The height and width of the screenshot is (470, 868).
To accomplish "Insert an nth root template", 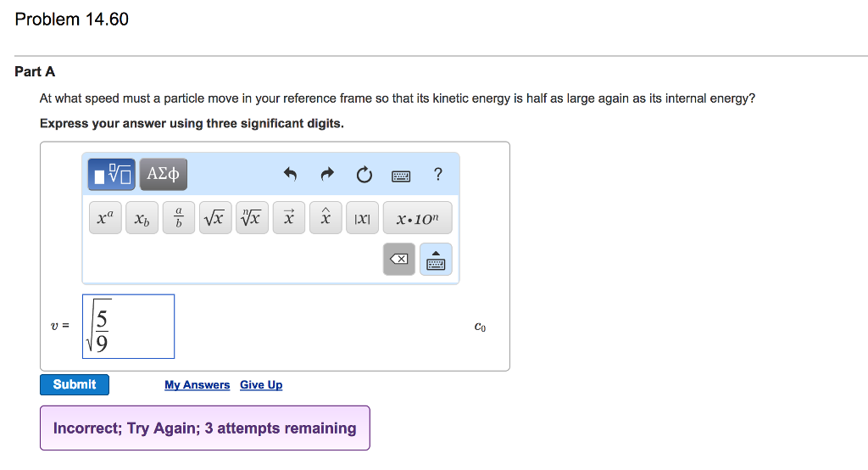I will click(252, 218).
